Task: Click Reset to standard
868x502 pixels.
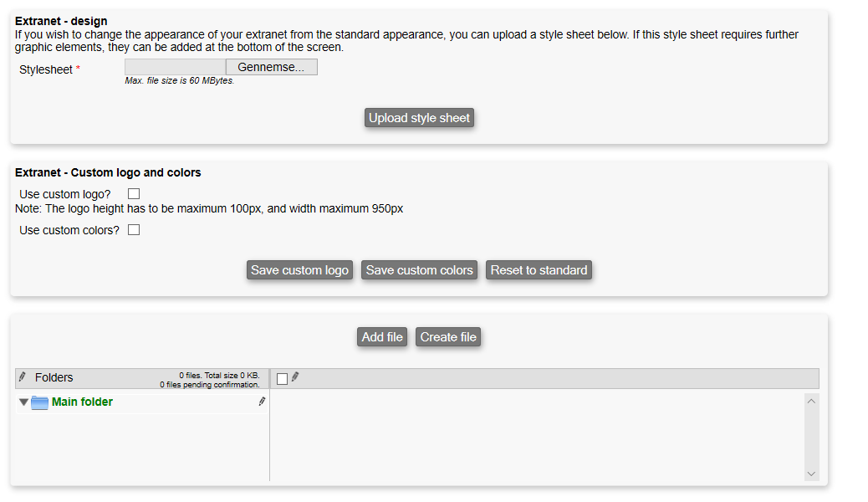Action: click(539, 270)
